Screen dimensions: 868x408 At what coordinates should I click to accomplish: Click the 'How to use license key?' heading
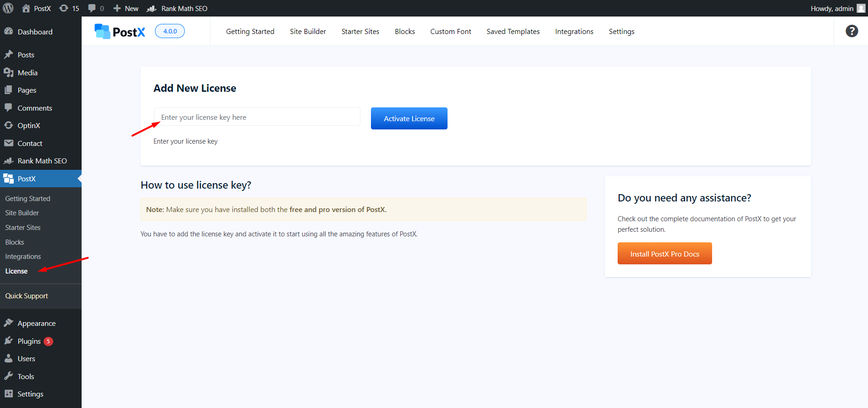196,185
